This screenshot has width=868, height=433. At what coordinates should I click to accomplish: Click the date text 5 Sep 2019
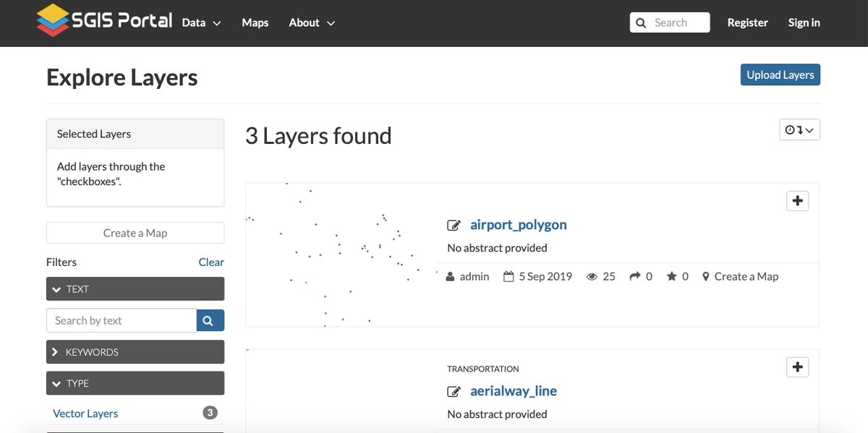click(x=545, y=276)
